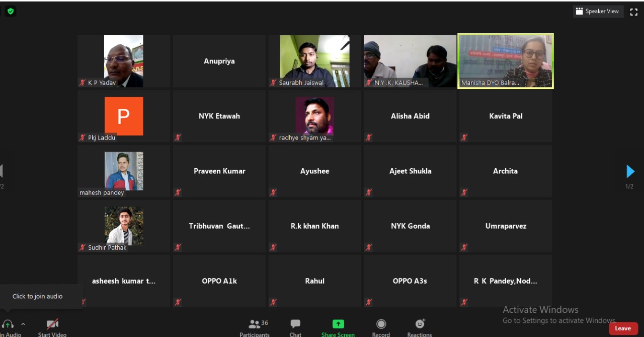644x337 pixels.
Task: Go to next page of participants
Action: [630, 172]
